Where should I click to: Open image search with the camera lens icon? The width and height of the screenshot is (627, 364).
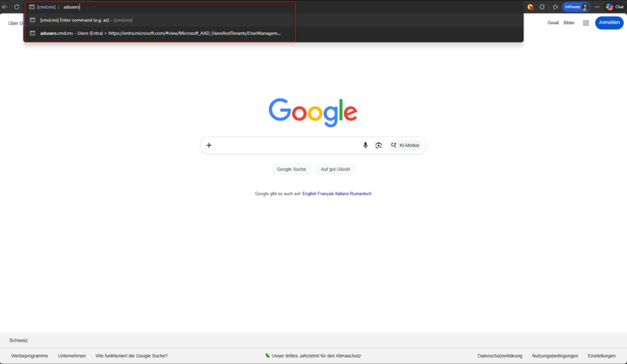pos(378,145)
